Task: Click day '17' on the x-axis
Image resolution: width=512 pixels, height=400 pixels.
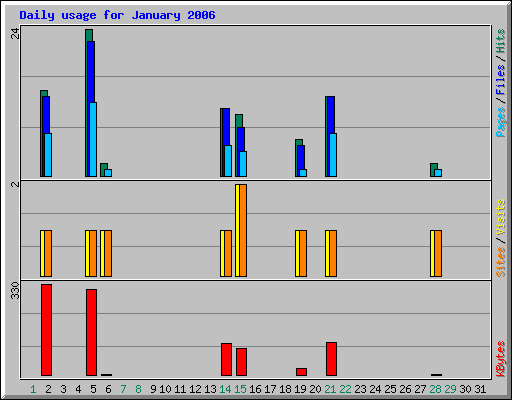Action: [x=270, y=389]
